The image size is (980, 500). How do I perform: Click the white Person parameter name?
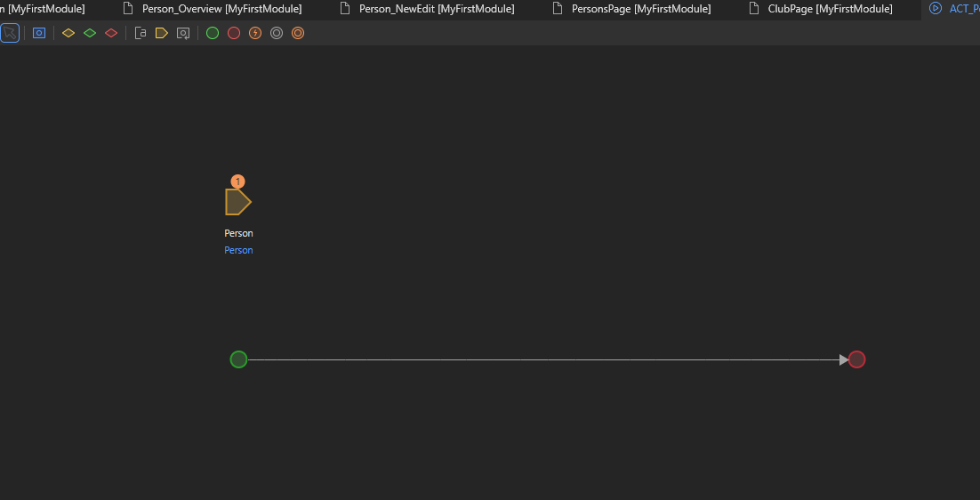(238, 233)
